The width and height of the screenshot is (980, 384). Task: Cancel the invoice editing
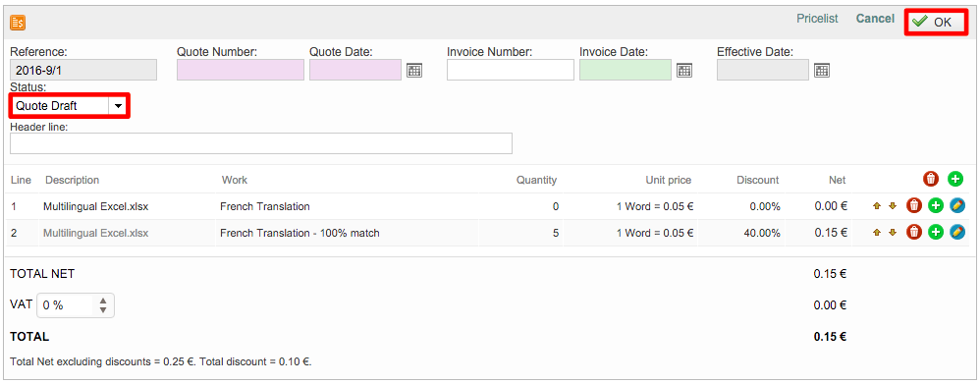tap(875, 19)
